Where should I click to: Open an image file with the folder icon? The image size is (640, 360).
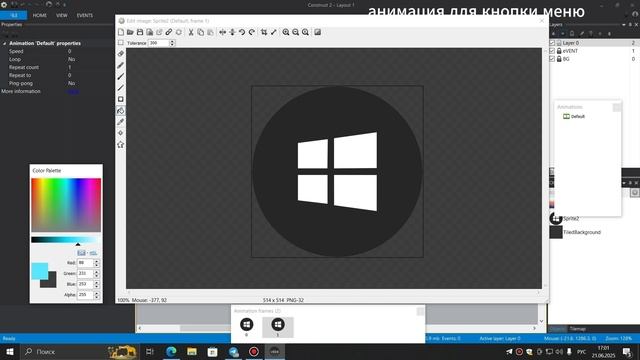[x=130, y=32]
